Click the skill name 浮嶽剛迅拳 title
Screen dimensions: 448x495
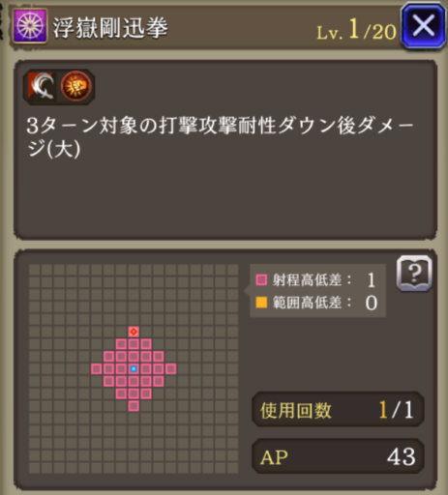click(110, 28)
